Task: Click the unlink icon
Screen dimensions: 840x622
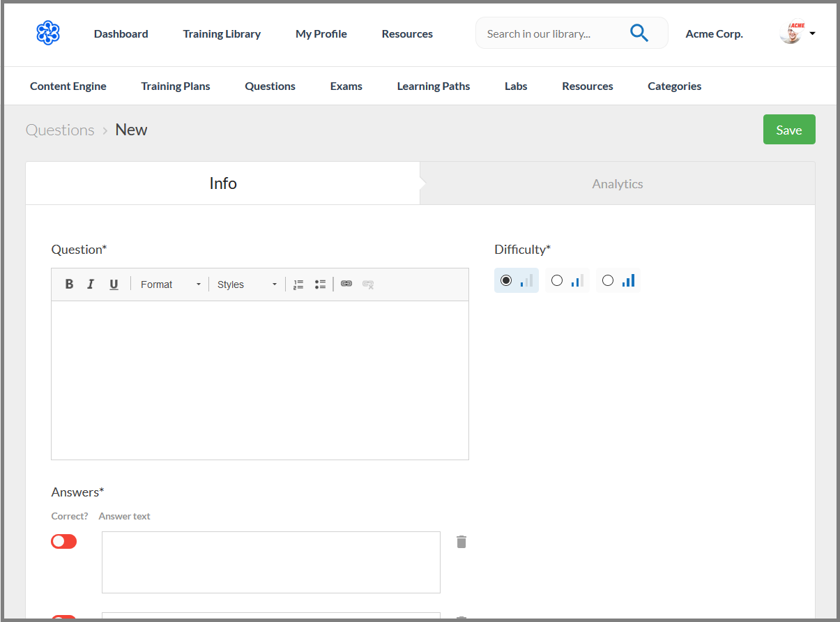Action: pos(368,284)
